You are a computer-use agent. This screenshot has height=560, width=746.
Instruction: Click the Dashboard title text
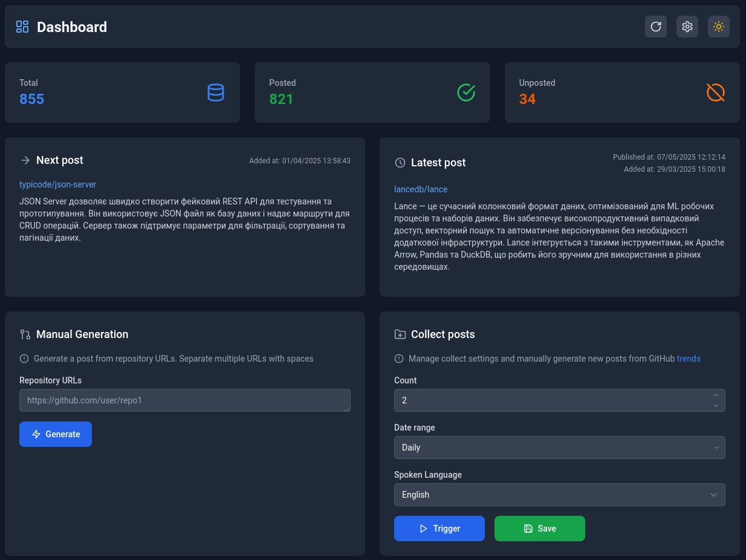pyautogui.click(x=72, y=27)
